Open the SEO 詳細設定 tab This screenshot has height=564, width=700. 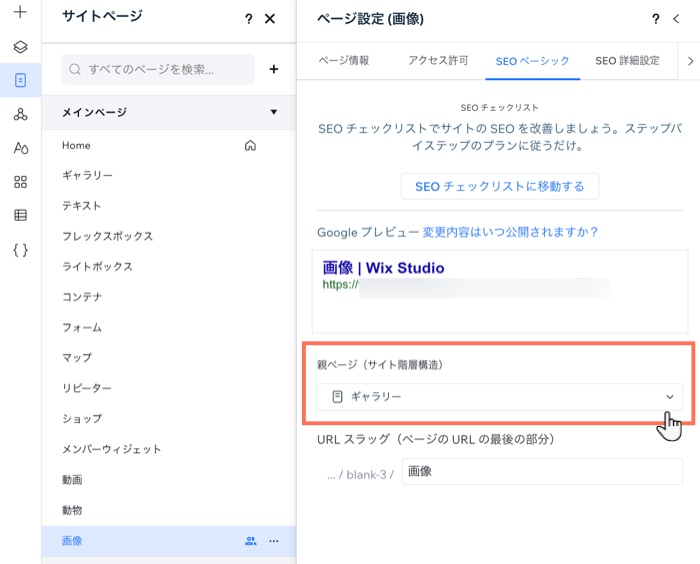pyautogui.click(x=627, y=60)
